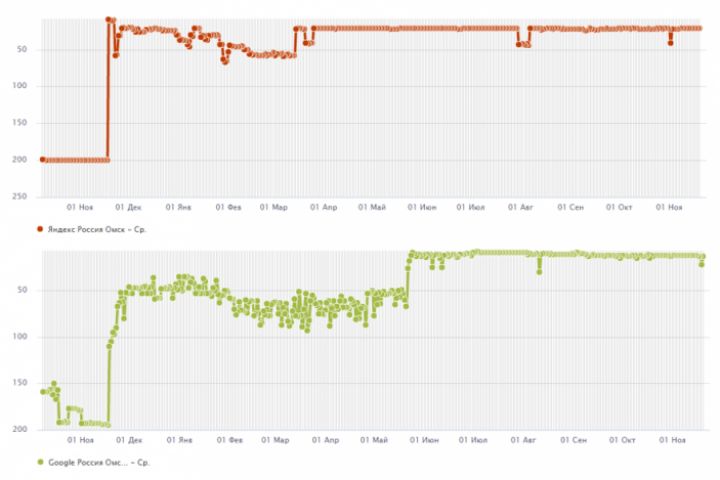Select the last green data point on Google chart
Image resolution: width=720 pixels, height=480 pixels.
702,263
